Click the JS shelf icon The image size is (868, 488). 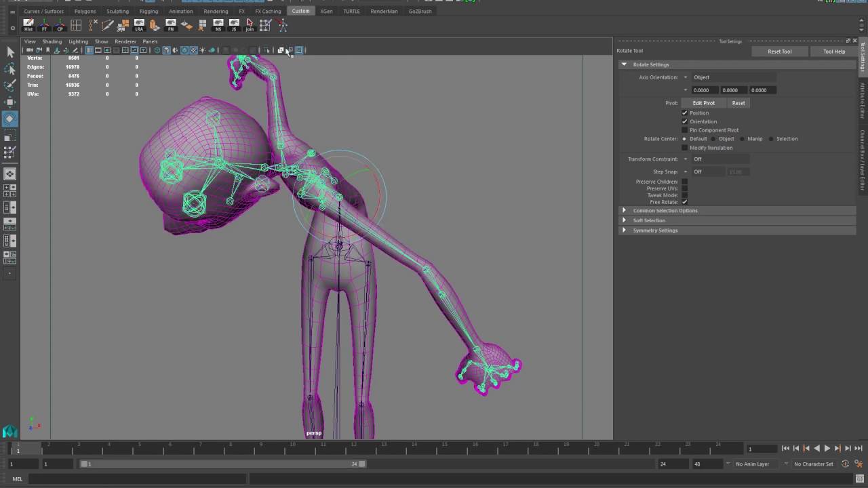click(234, 25)
